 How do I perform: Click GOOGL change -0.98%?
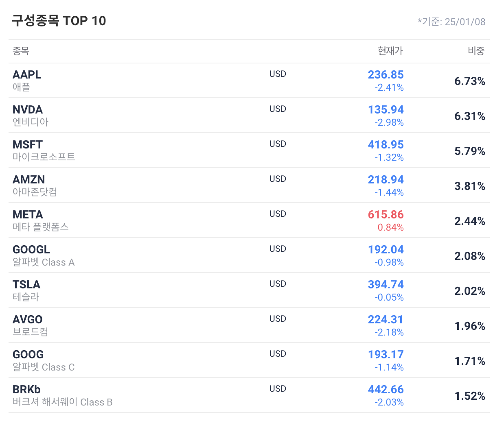(389, 262)
